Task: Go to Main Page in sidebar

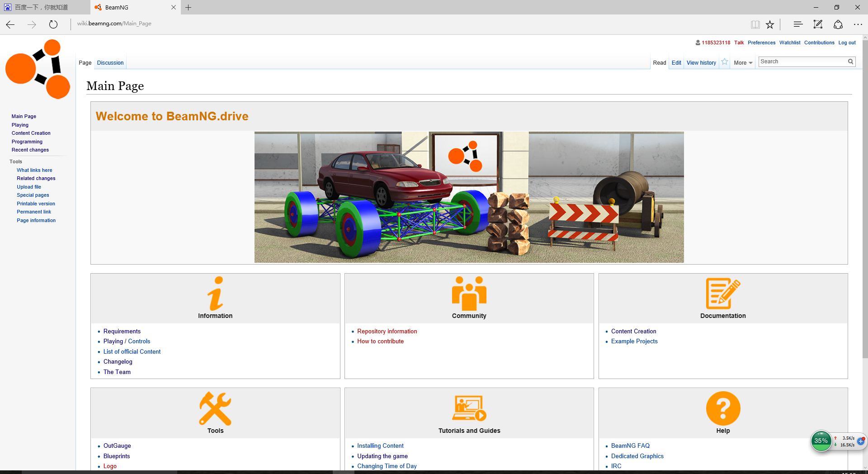Action: click(x=24, y=116)
